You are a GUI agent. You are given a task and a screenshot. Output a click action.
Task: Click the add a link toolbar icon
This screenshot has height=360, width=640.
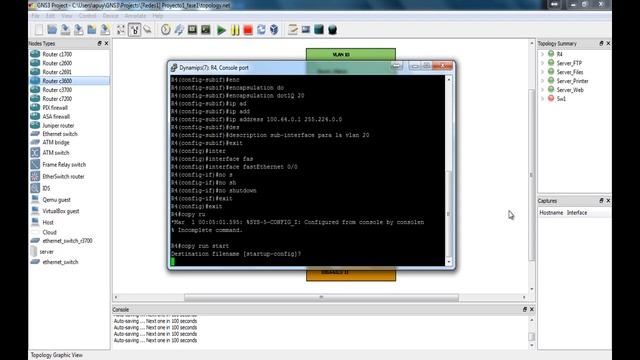pyautogui.click(x=147, y=30)
